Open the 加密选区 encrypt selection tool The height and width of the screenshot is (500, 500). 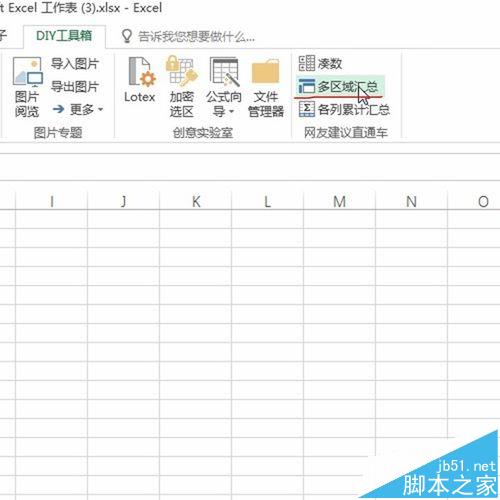coord(181,87)
